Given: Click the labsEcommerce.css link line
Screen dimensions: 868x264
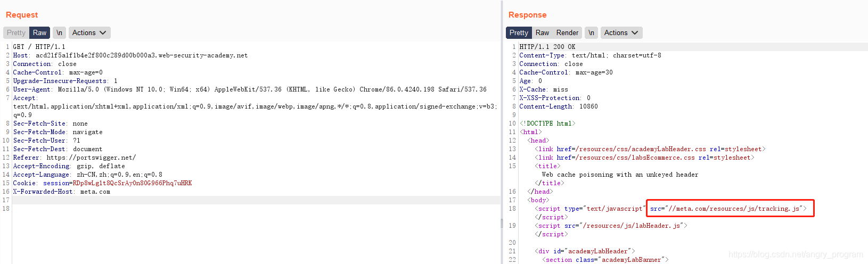Looking at the screenshot, I should coord(645,158).
